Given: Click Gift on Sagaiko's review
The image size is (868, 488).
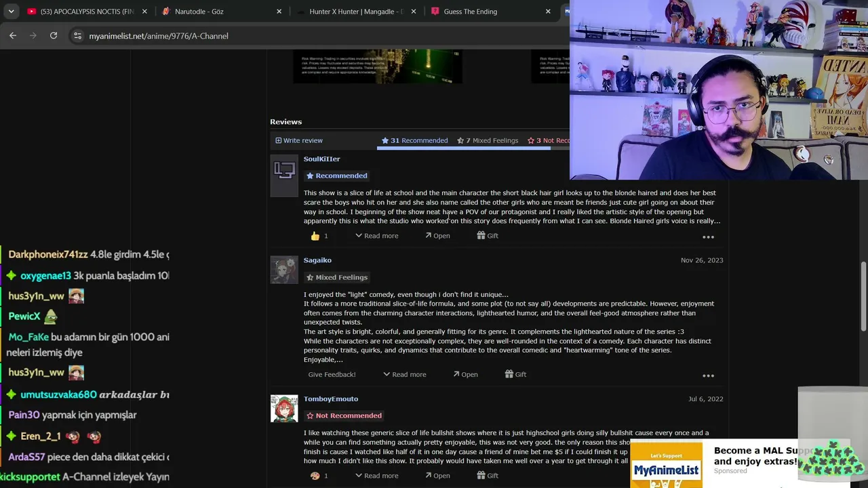Looking at the screenshot, I should click(515, 374).
